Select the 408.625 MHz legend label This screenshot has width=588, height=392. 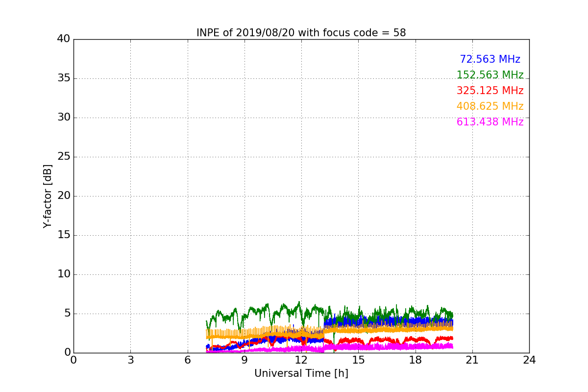point(490,106)
